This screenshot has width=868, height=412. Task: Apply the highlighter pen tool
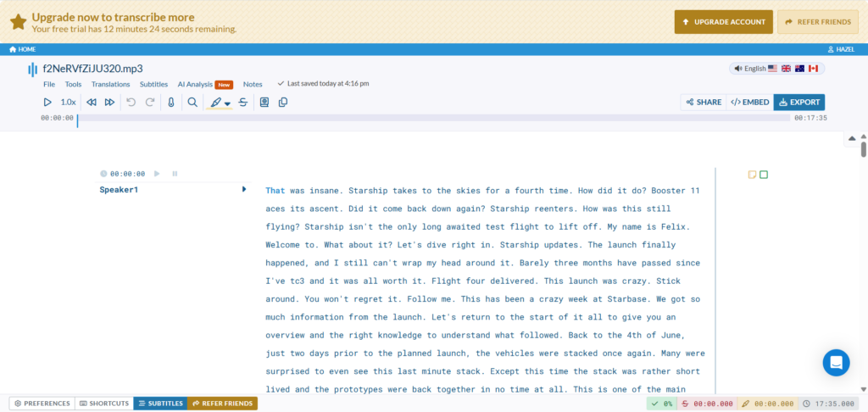[x=215, y=103]
